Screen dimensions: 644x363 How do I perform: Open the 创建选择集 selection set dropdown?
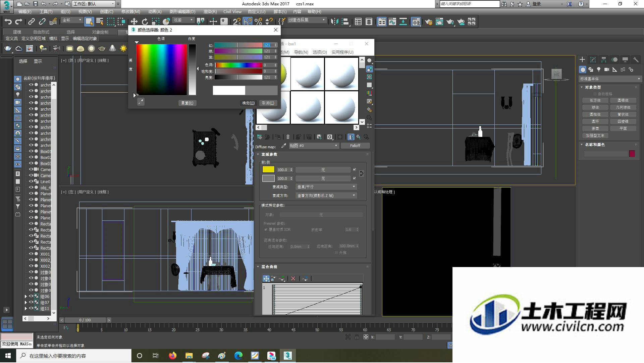pyautogui.click(x=307, y=20)
